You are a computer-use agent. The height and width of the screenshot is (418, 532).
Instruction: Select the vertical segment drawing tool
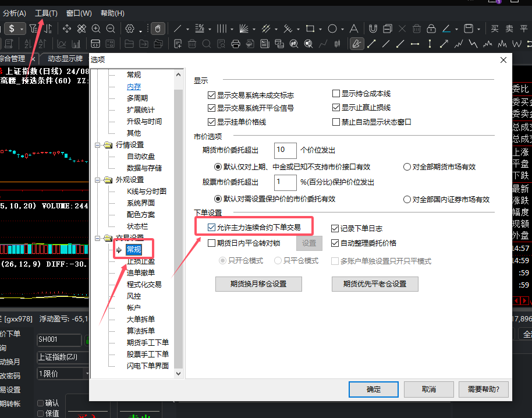430,44
